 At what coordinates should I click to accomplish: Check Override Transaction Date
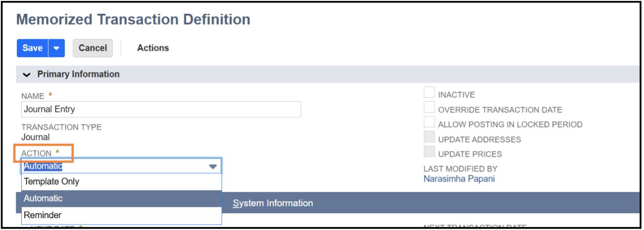pyautogui.click(x=429, y=107)
